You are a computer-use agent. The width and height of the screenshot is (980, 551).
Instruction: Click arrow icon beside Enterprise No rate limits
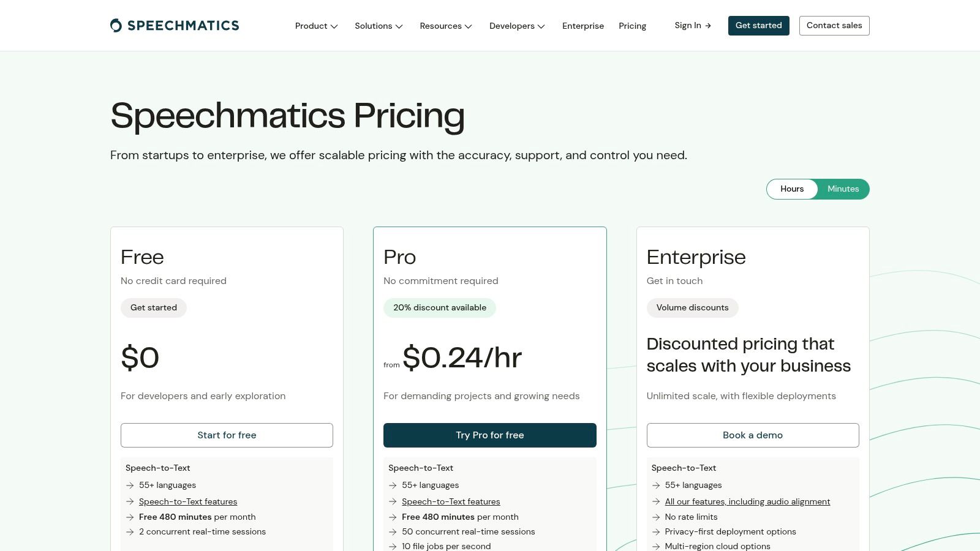[656, 517]
